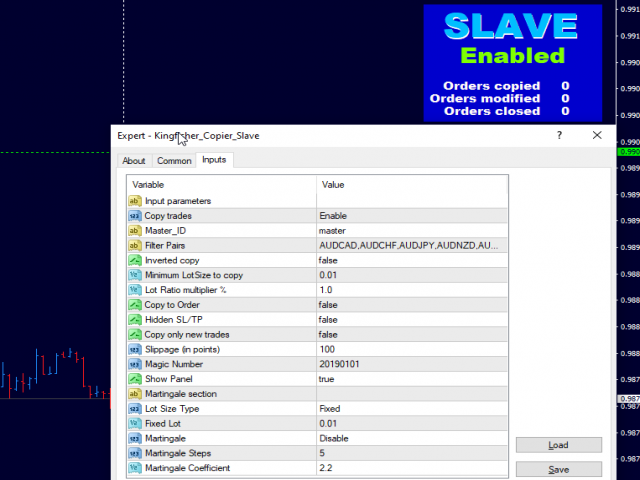Screen dimensions: 640x480
Task: Edit the Lot Ratio multiplier value 1.0
Action: coord(412,290)
